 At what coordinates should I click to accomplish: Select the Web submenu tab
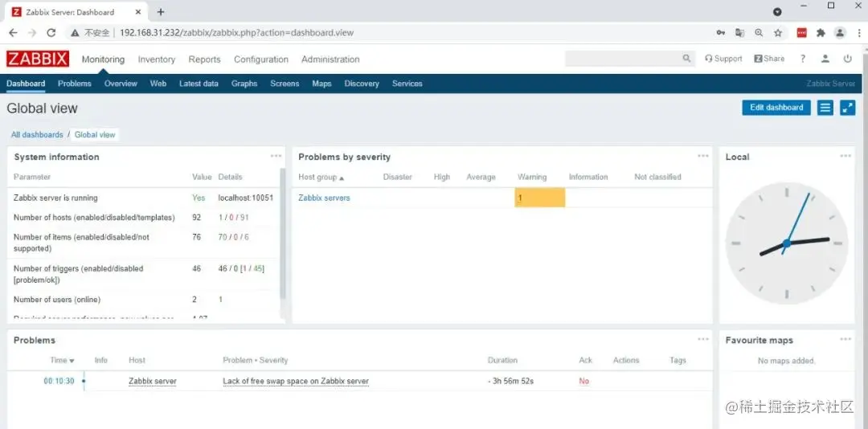pos(158,84)
